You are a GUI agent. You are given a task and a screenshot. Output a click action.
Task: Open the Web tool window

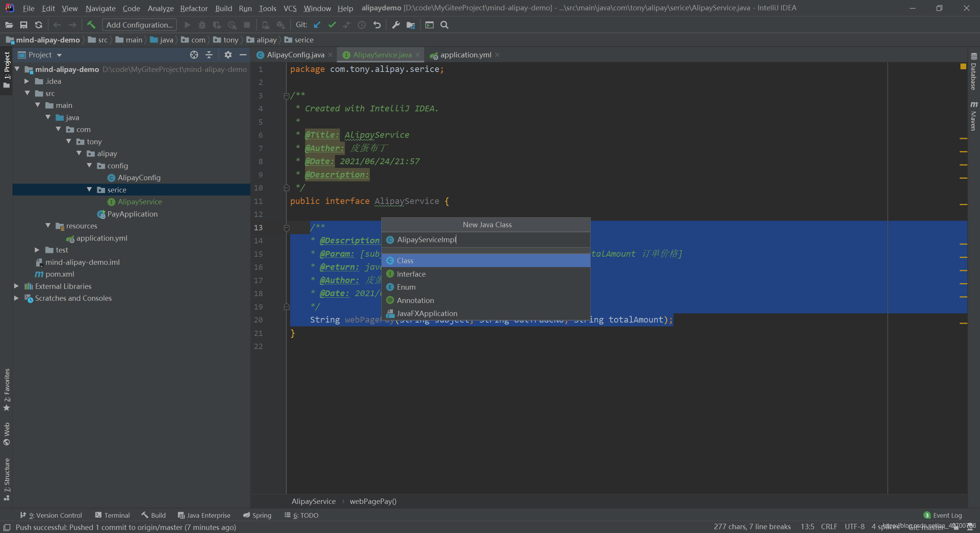click(7, 434)
